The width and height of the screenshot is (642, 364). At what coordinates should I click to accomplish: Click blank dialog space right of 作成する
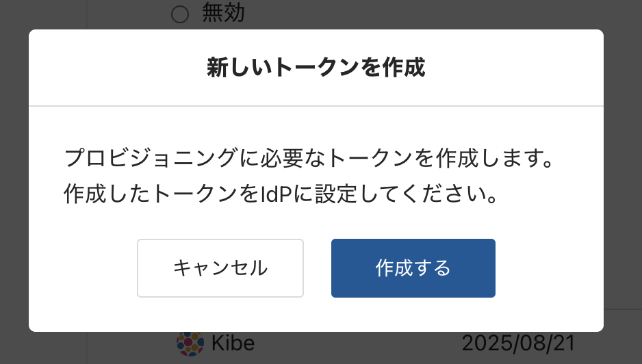coord(548,268)
